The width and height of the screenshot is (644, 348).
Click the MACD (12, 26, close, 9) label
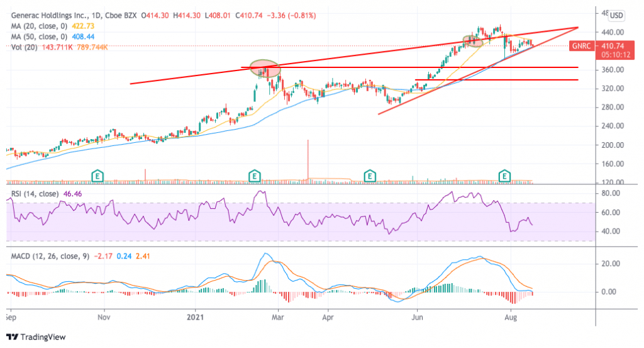[50, 256]
